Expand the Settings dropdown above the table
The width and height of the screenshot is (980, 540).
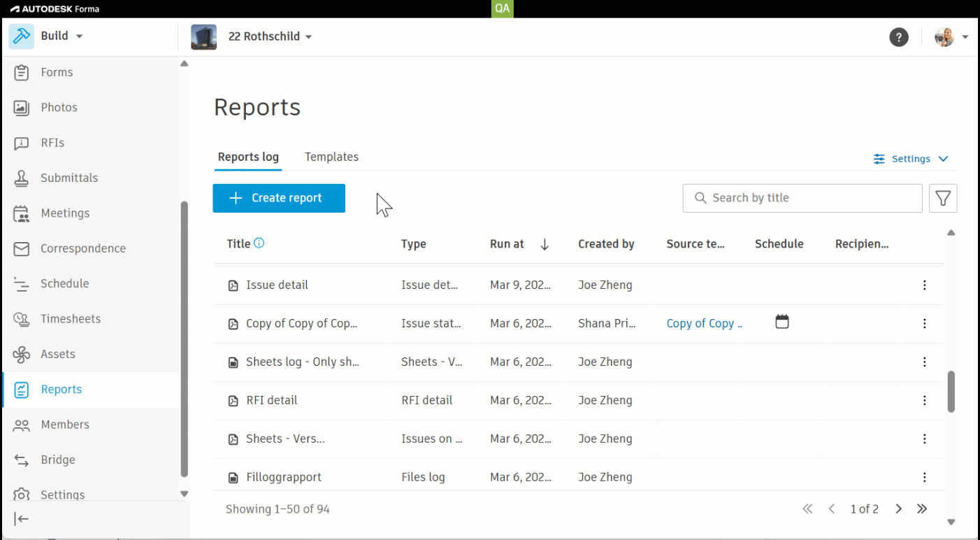tap(911, 159)
